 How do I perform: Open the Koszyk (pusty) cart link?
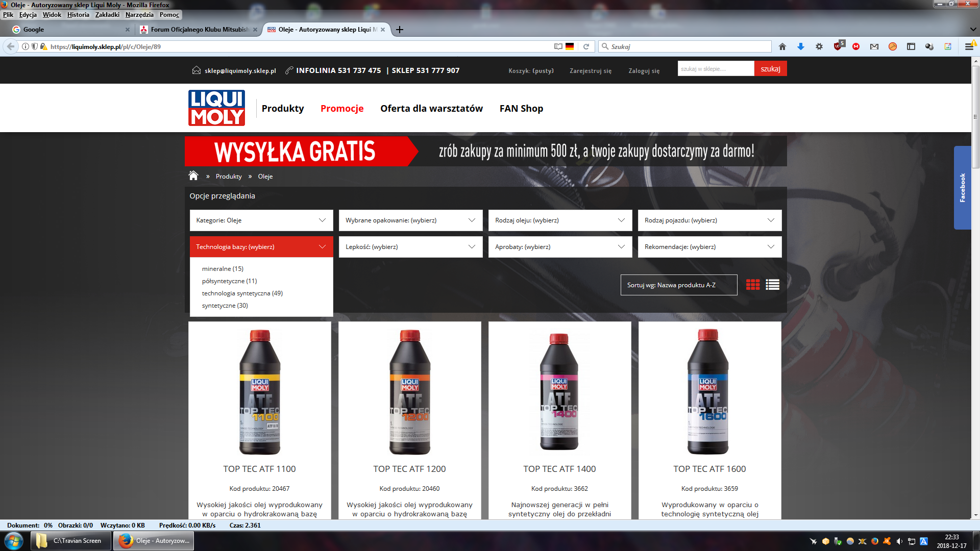(x=531, y=71)
